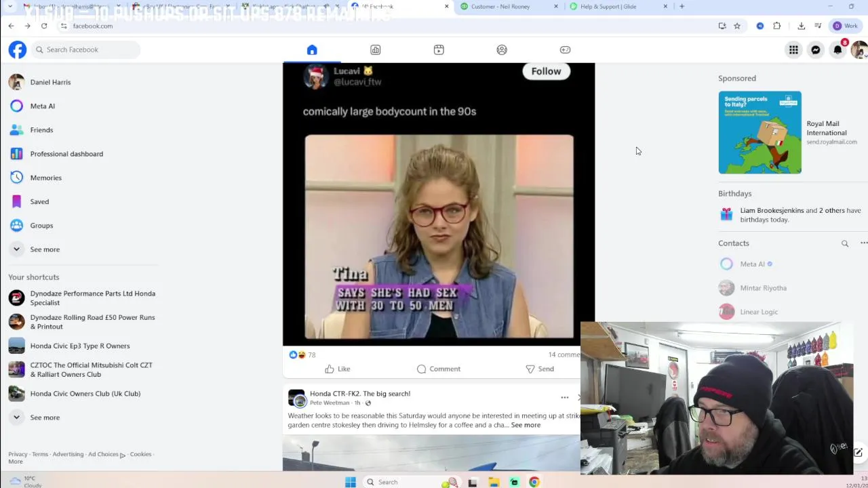
Task: Click the Search Facebook field
Action: click(85, 49)
